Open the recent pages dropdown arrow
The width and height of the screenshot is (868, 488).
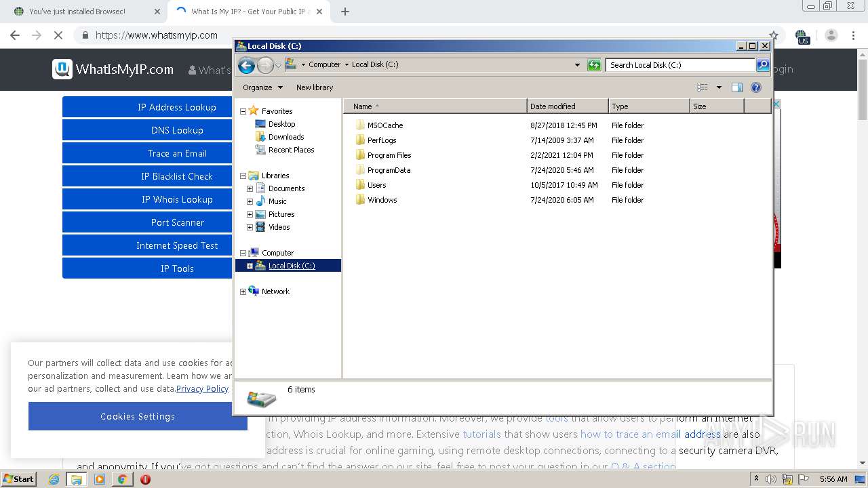tap(278, 66)
